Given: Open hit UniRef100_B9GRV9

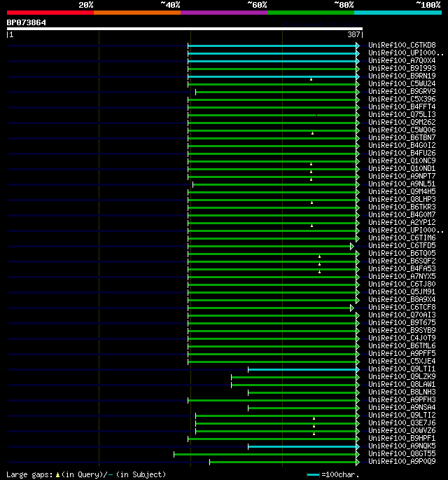Looking at the screenshot, I should [x=402, y=91].
